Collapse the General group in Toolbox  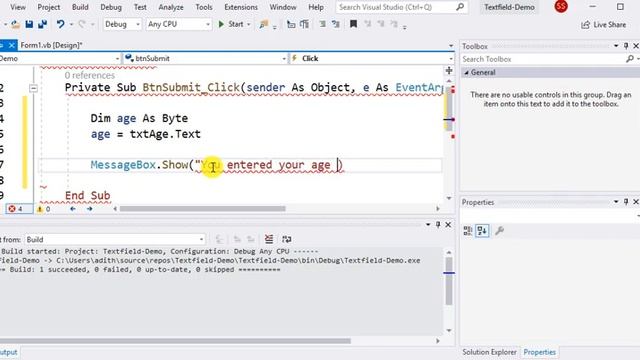click(x=467, y=73)
